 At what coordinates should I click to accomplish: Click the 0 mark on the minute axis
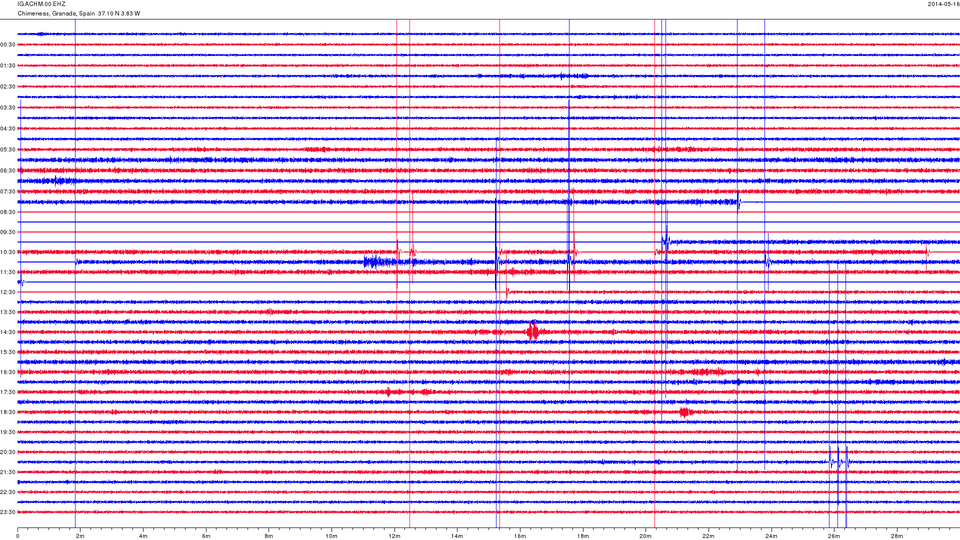pos(18,536)
